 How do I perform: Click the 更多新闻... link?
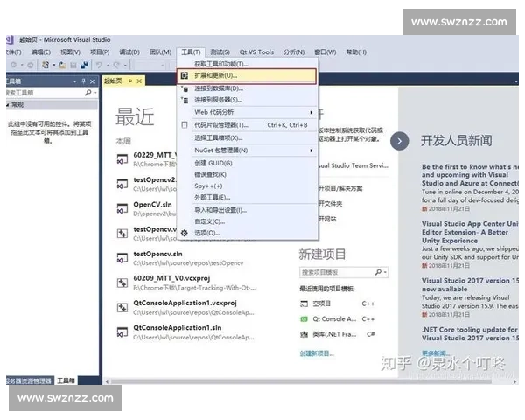436,353
